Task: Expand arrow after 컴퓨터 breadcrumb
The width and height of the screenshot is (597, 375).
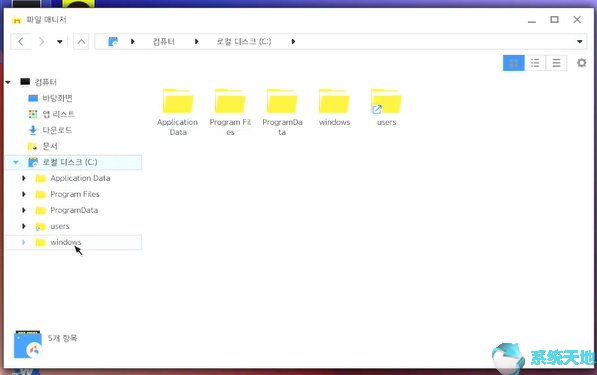Action: pos(196,41)
